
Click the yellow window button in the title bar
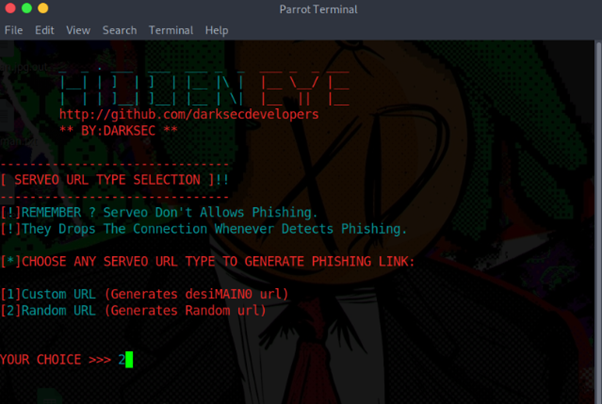pyautogui.click(x=43, y=8)
